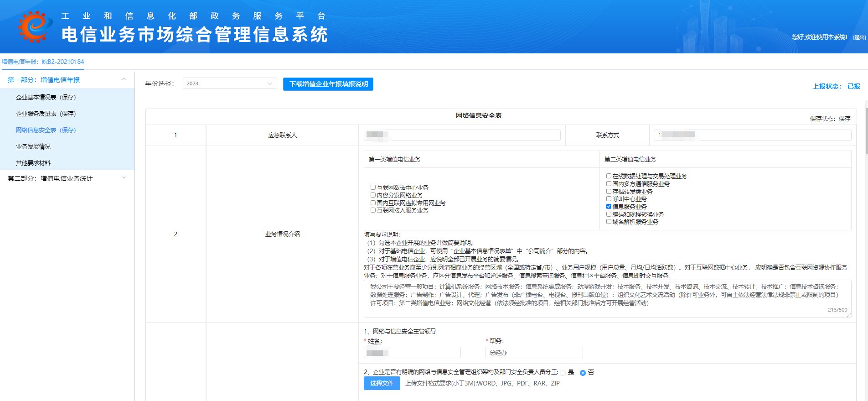Click the 业务情况介绍 description textarea
868x401 pixels.
(x=607, y=298)
